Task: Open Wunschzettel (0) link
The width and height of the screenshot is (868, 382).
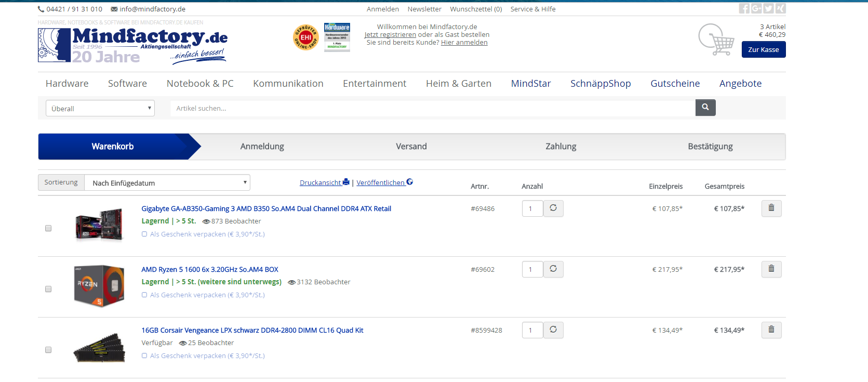Action: (x=476, y=9)
